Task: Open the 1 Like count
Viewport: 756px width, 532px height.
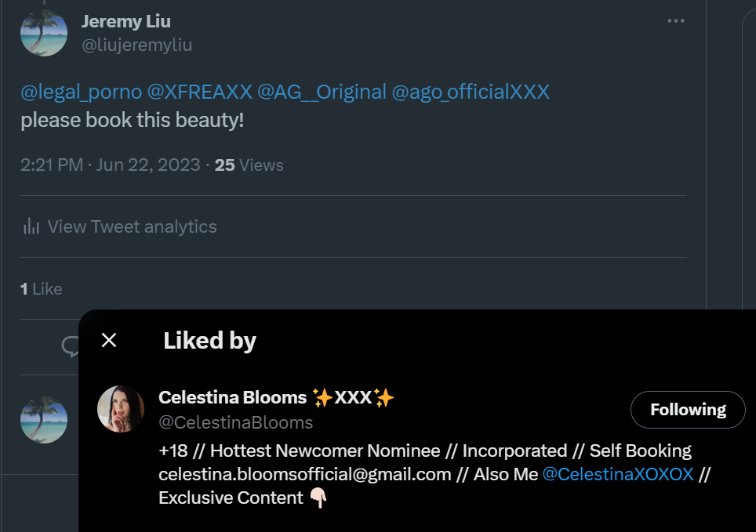Action: coord(41,288)
